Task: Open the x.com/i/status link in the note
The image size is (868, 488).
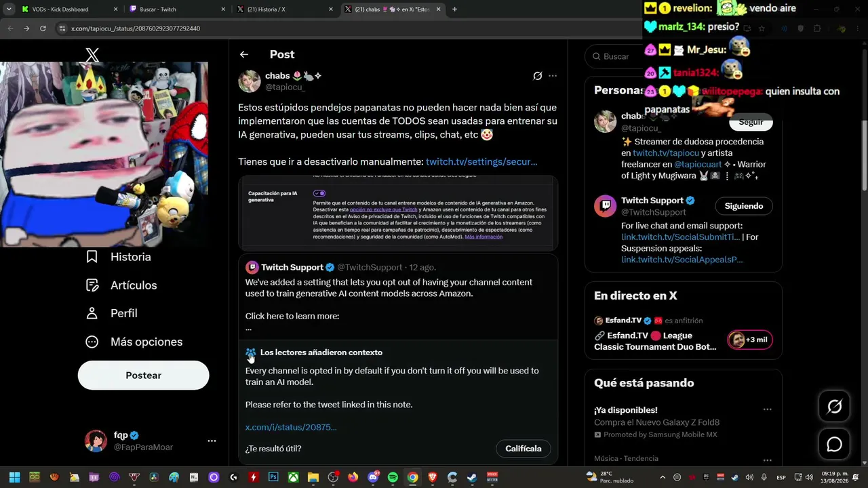Action: pyautogui.click(x=291, y=427)
